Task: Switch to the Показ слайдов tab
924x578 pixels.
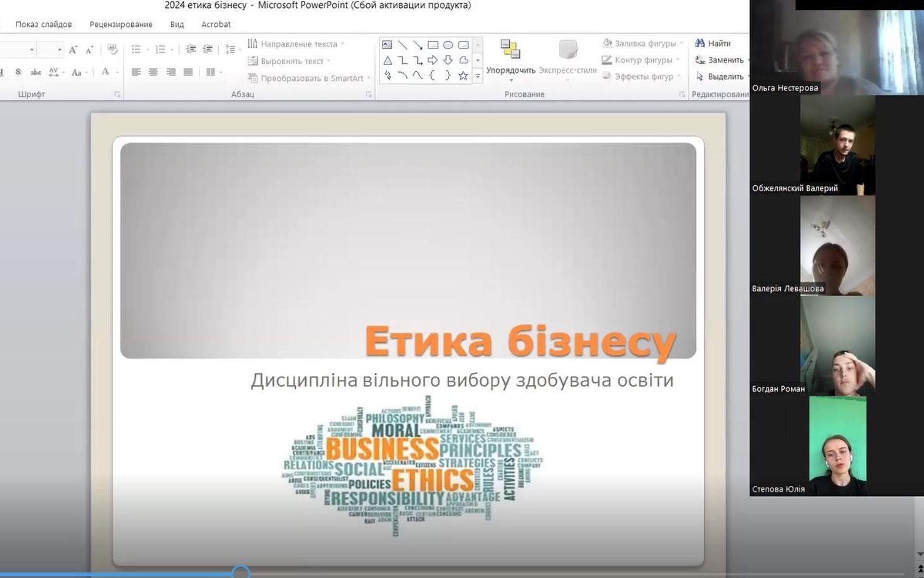Action: coord(44,24)
